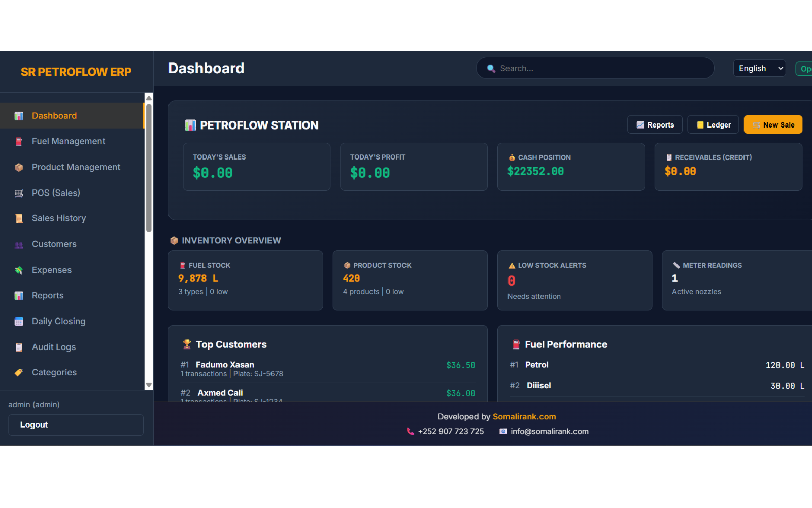Click the Fuel Management pump icon

tap(19, 142)
